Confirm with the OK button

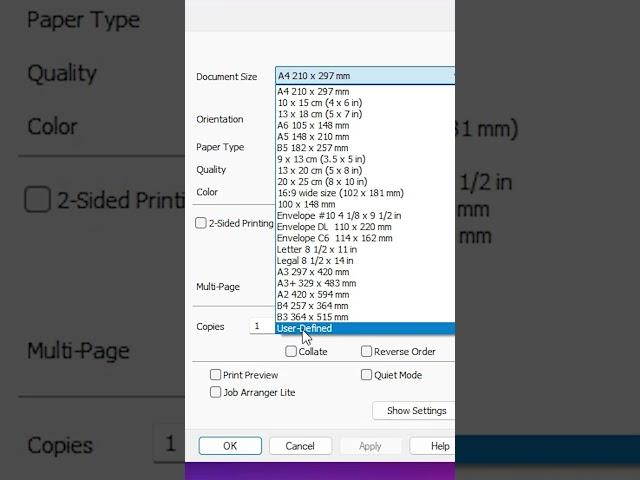tap(230, 446)
